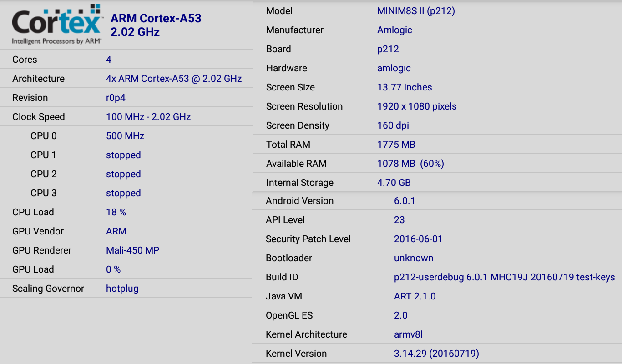The image size is (622, 364).
Task: Click the Cores label
Action: pyautogui.click(x=25, y=60)
